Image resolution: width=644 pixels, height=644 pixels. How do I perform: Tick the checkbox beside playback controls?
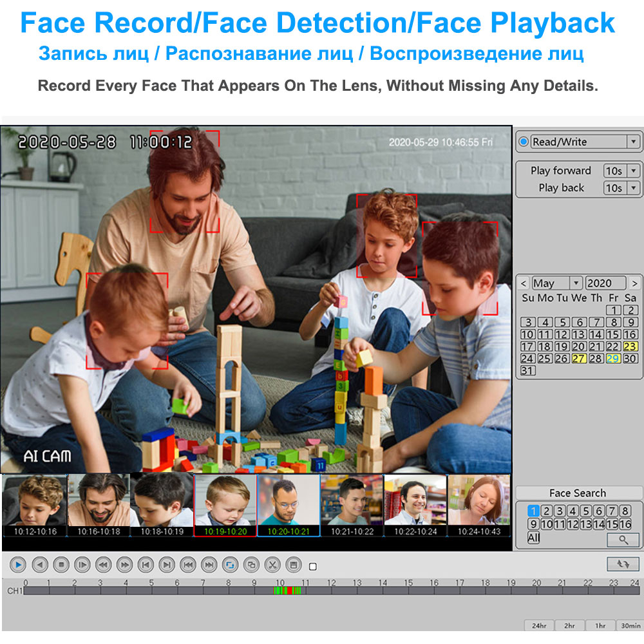click(312, 566)
